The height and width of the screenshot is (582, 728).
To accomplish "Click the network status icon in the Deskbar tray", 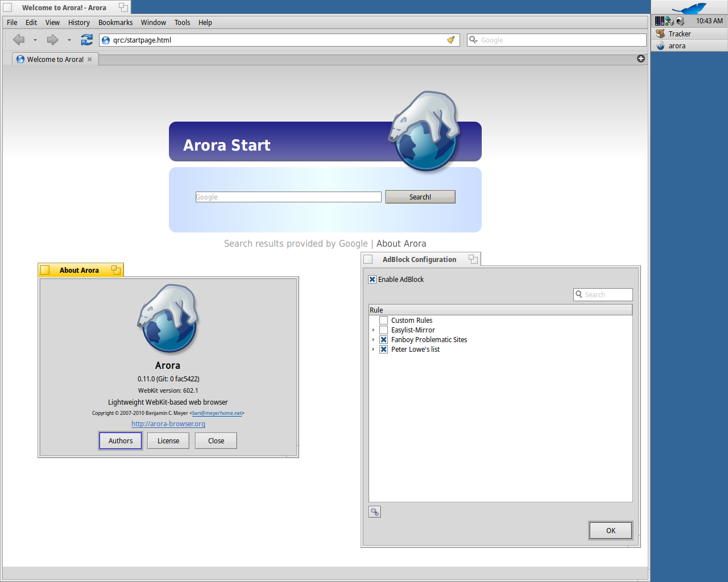I will click(x=670, y=21).
